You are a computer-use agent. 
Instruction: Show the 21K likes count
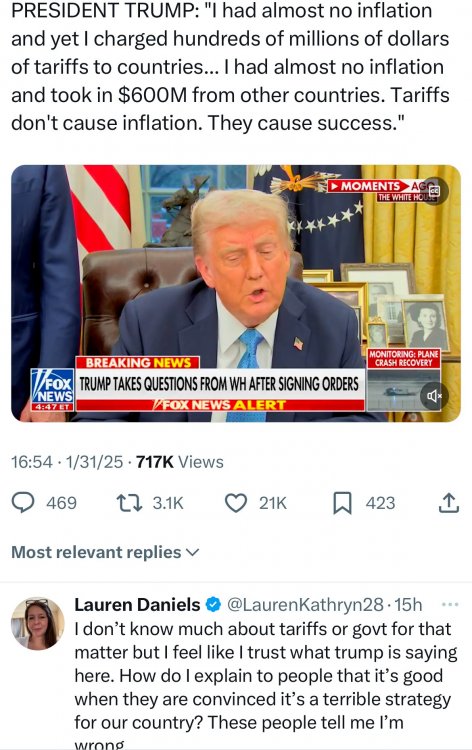tap(273, 503)
